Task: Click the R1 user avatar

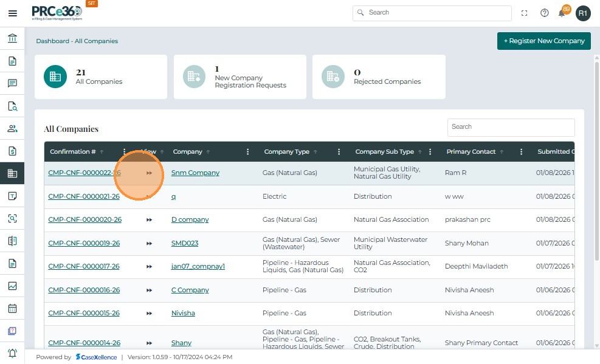Action: tap(583, 13)
